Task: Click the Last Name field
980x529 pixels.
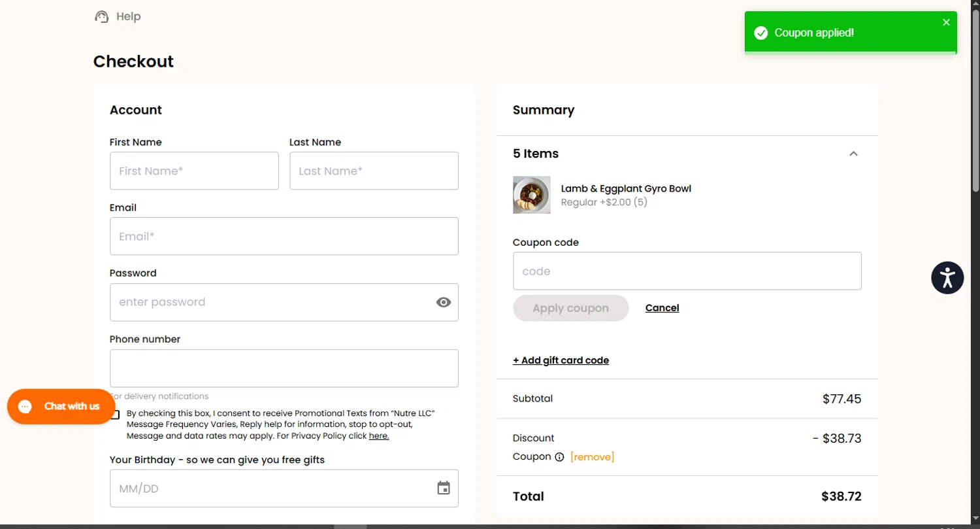Action: tap(374, 171)
